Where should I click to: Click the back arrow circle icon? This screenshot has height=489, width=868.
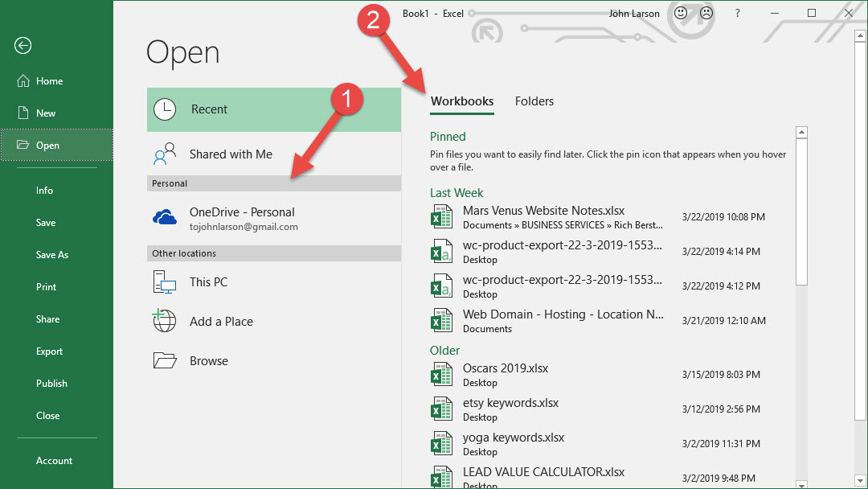click(x=23, y=46)
